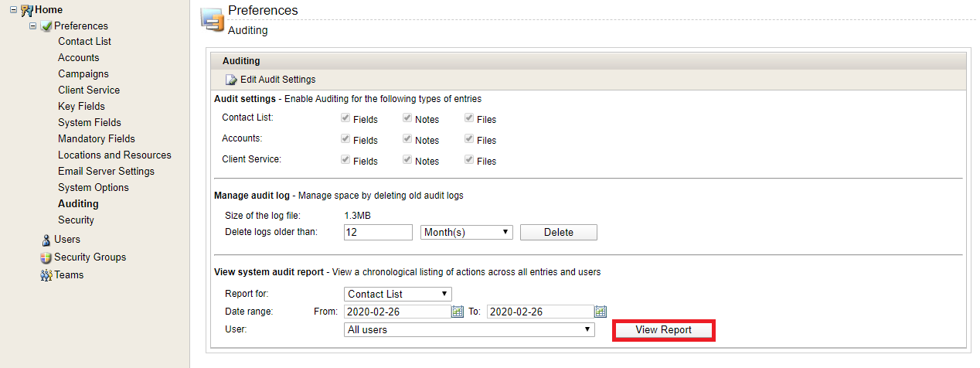Click the Edit Audit Settings pencil icon
This screenshot has height=368, width=980.
[x=231, y=80]
